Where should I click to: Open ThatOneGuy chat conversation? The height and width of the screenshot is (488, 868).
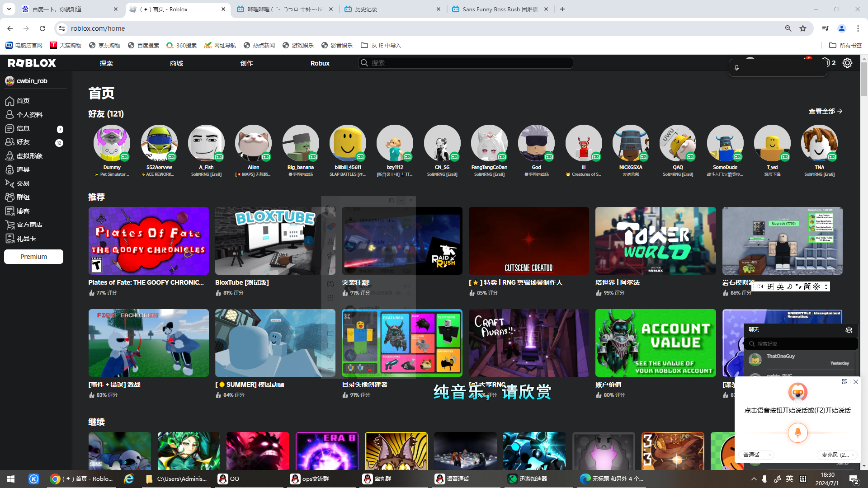(x=801, y=360)
